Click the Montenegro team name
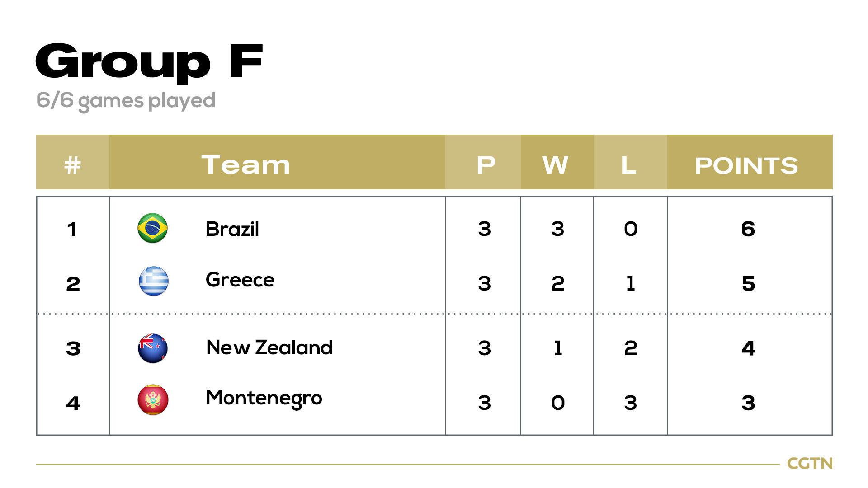868x488 pixels. tap(264, 399)
